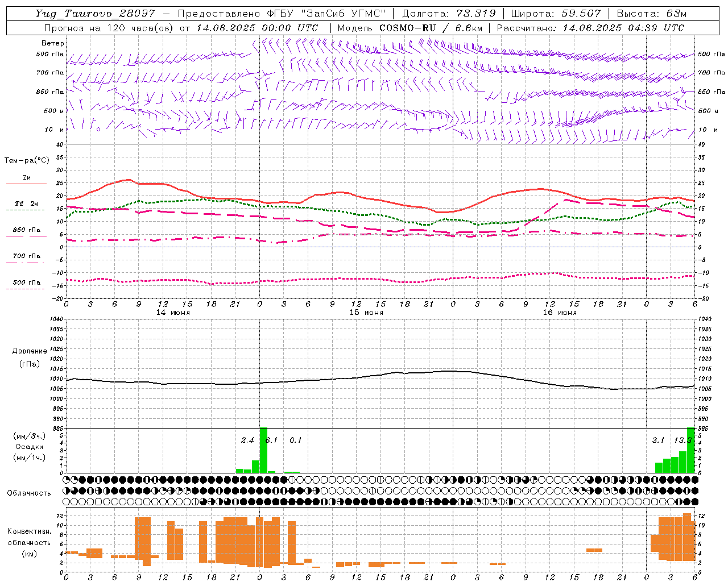Click the station name Yug_Taurovo_28097
The width and height of the screenshot is (728, 582).
click(96, 14)
